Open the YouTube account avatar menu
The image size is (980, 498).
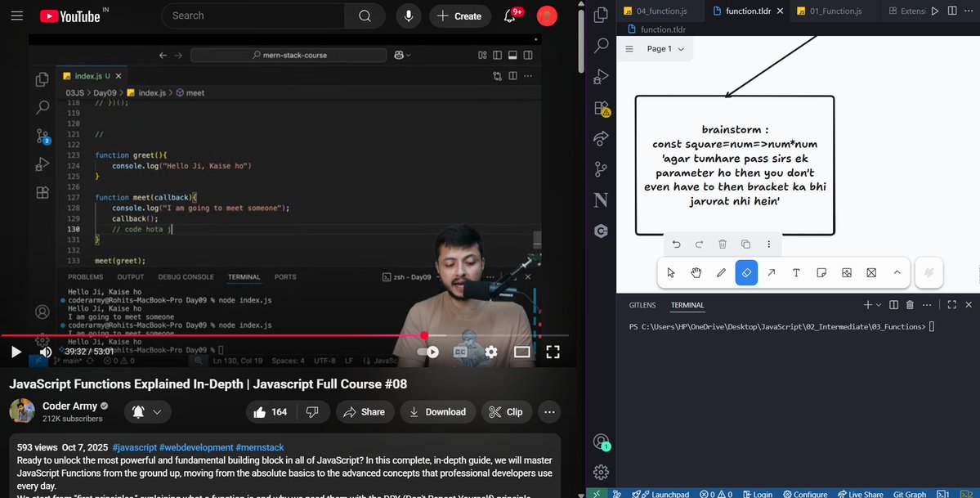coord(547,16)
